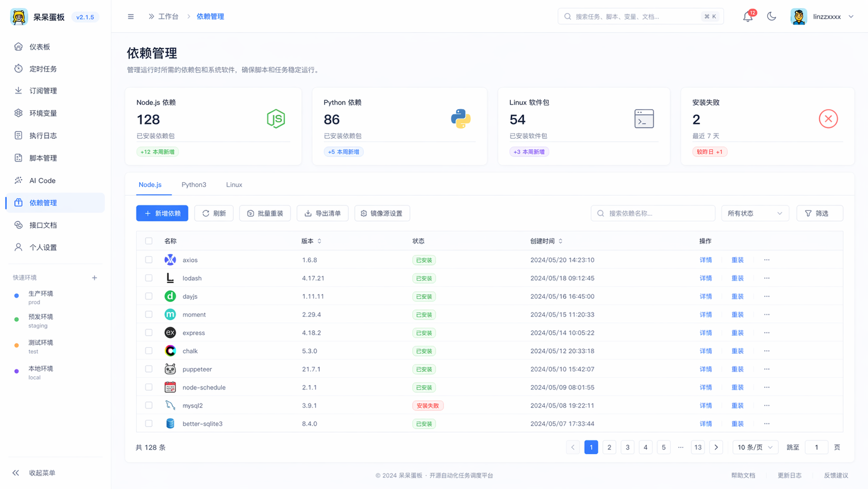The image size is (868, 489).
Task: Open the 所有状态 status dropdown
Action: pos(755,214)
